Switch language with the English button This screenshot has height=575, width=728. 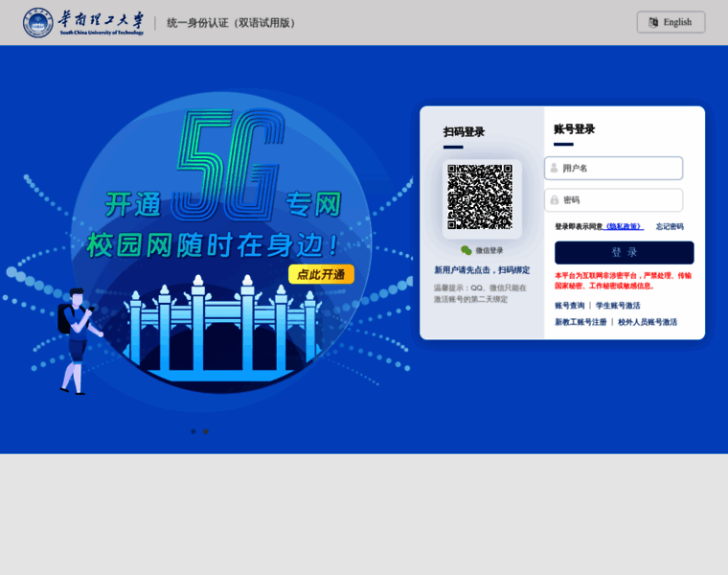(671, 22)
